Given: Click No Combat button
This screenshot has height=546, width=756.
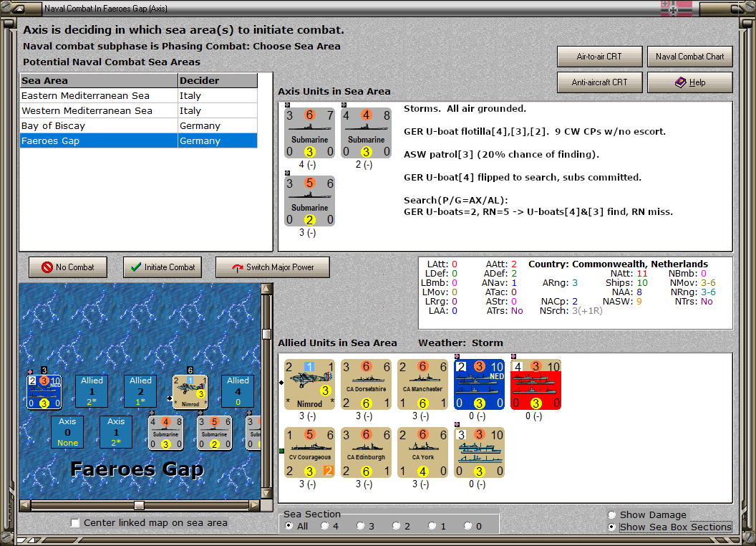Looking at the screenshot, I should pyautogui.click(x=68, y=267).
